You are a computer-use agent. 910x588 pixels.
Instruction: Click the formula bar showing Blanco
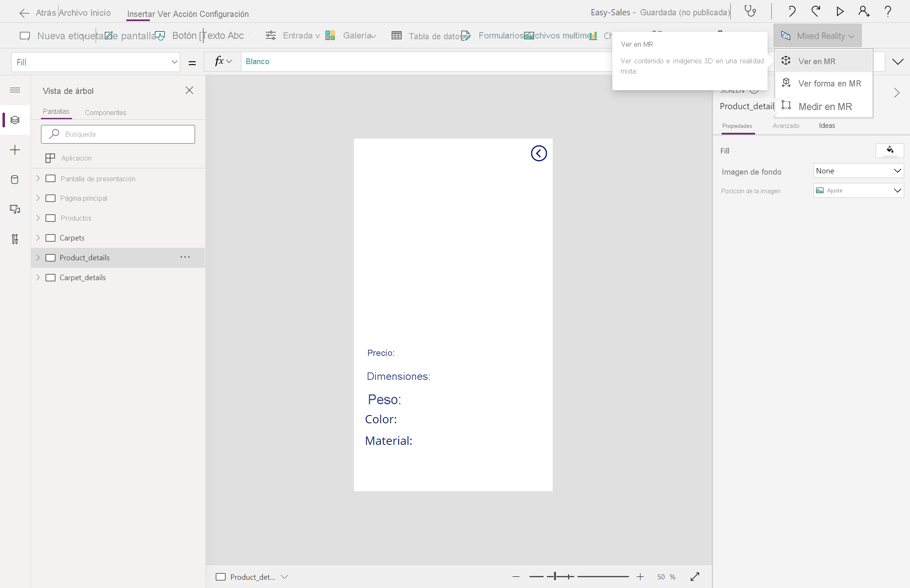point(426,61)
